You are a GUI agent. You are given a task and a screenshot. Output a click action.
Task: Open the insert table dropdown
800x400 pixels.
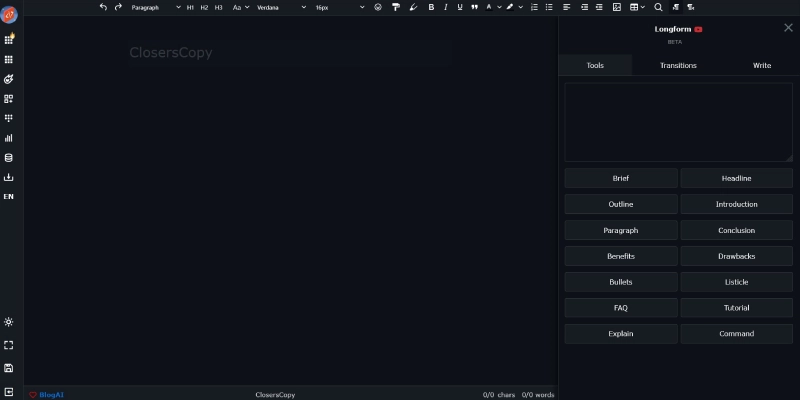pos(637,7)
